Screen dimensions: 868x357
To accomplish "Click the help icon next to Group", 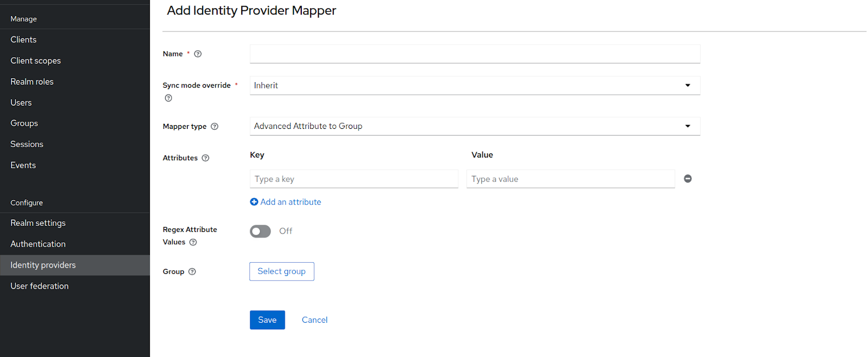I will click(x=192, y=272).
